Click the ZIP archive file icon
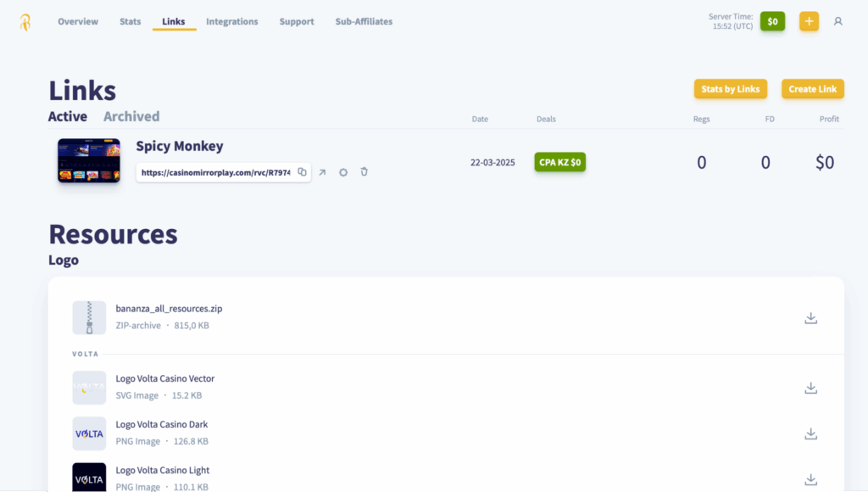This screenshot has height=492, width=868. [89, 317]
